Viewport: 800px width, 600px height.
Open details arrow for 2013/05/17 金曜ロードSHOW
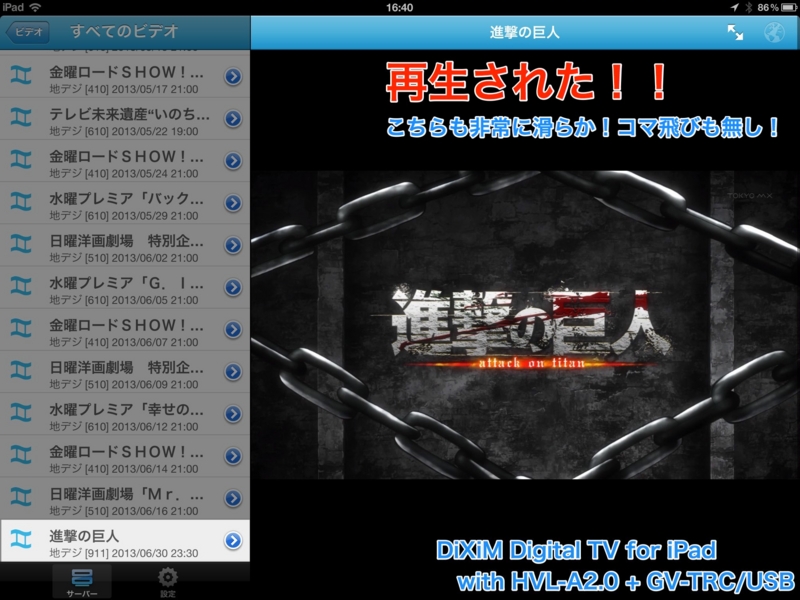(233, 77)
